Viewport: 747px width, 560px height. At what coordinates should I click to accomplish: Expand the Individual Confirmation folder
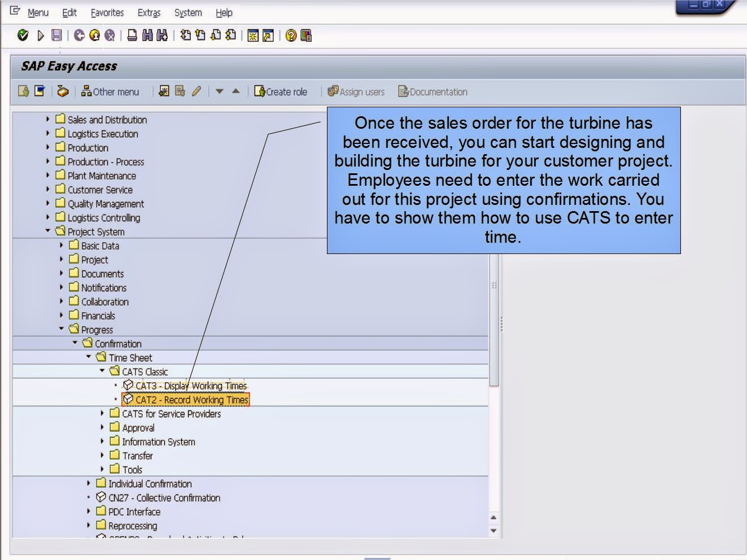tap(88, 483)
